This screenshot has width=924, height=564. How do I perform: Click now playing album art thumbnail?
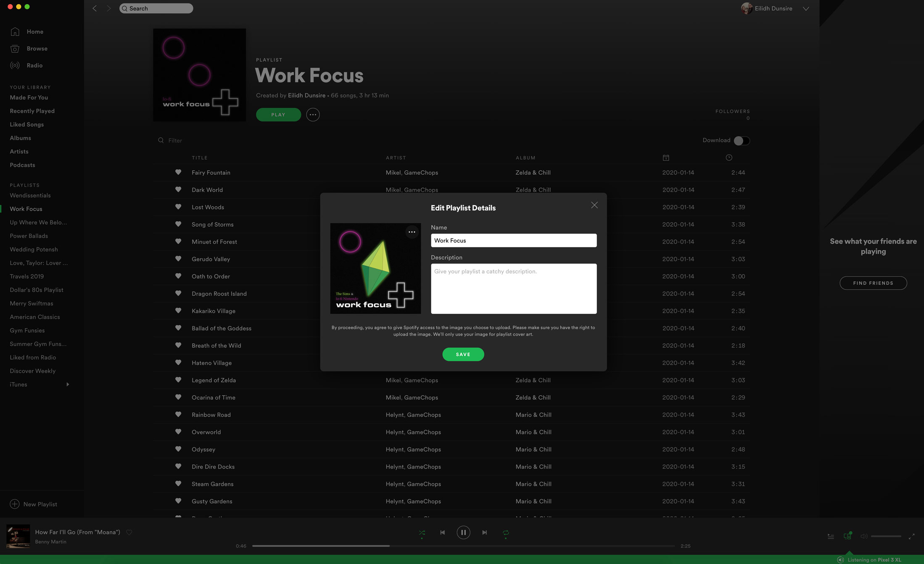coord(18,536)
